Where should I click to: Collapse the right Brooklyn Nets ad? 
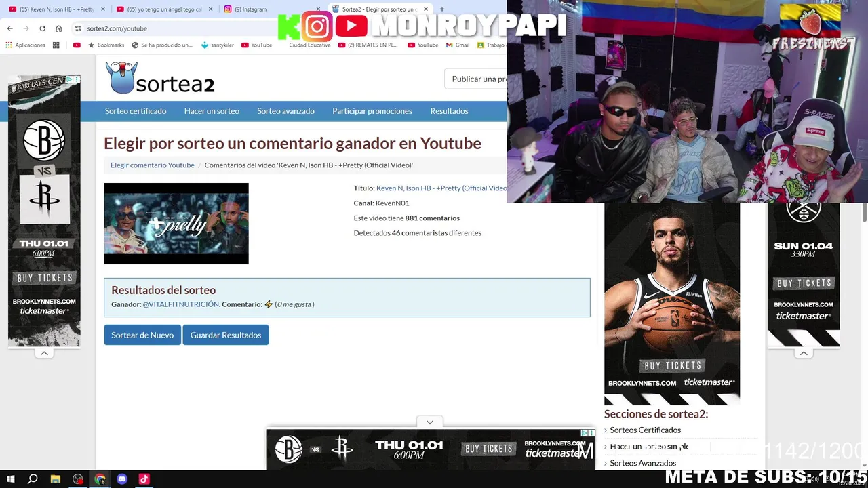pyautogui.click(x=804, y=353)
